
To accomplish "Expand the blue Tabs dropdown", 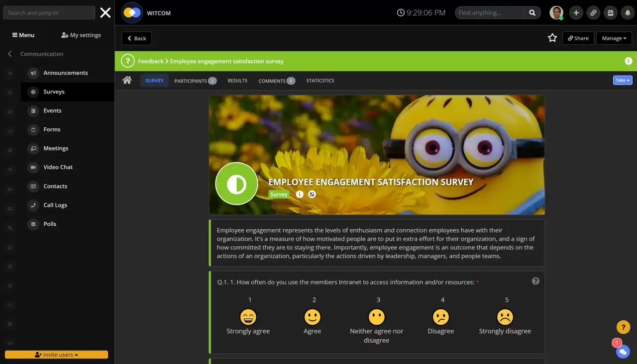I will point(623,80).
